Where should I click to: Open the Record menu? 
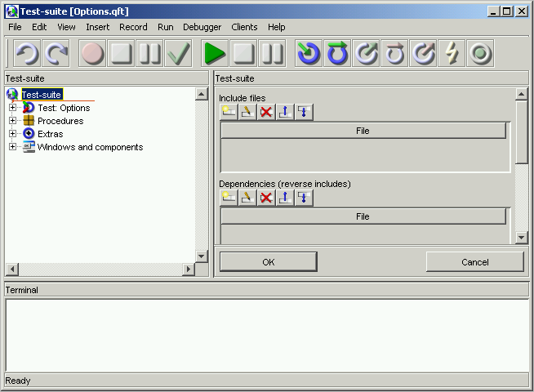[133, 27]
